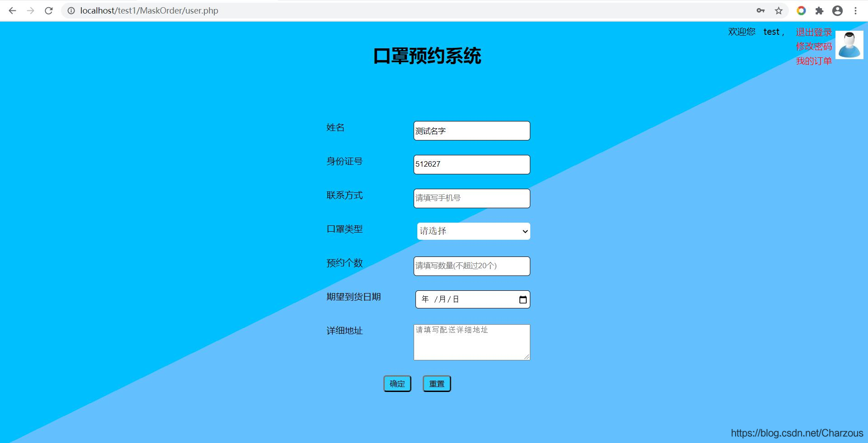The width and height of the screenshot is (868, 443).
Task: Click the 身份证号 label
Action: (x=344, y=161)
